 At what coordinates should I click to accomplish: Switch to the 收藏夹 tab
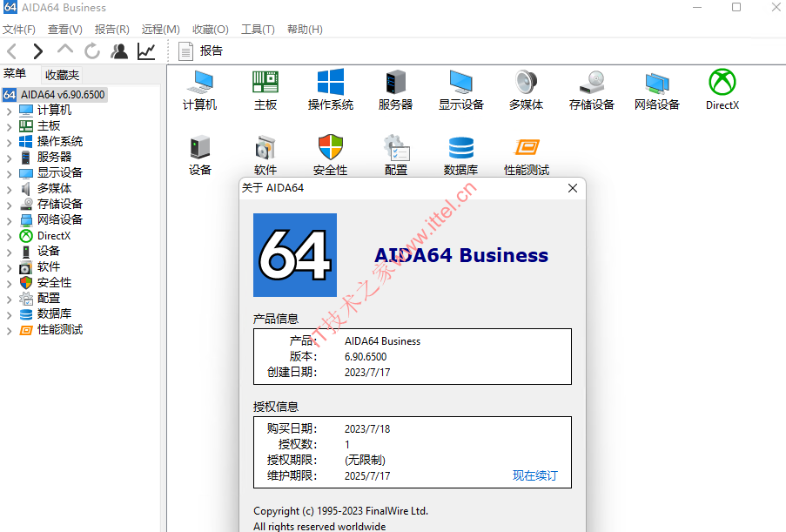[x=62, y=75]
